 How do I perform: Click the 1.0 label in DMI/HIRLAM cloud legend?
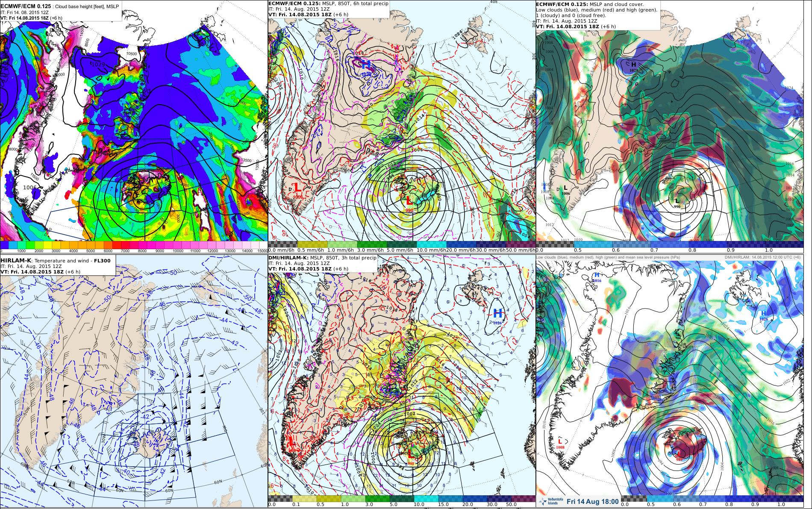click(782, 505)
